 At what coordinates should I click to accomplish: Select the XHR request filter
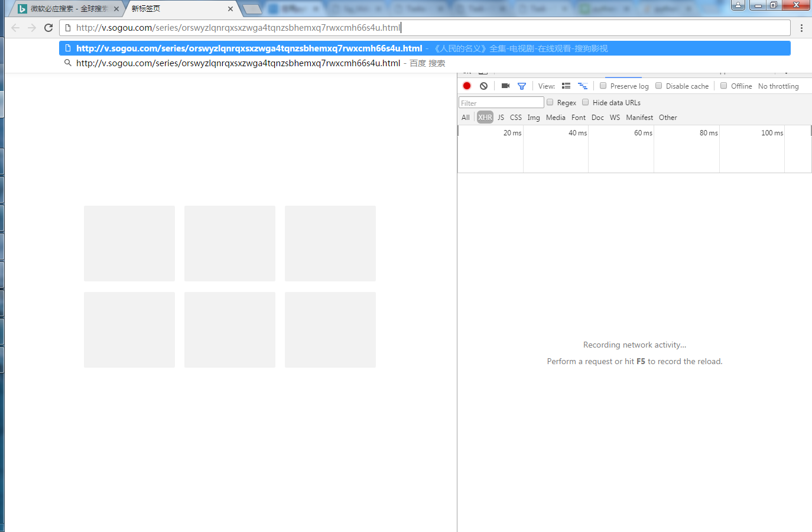tap(485, 117)
